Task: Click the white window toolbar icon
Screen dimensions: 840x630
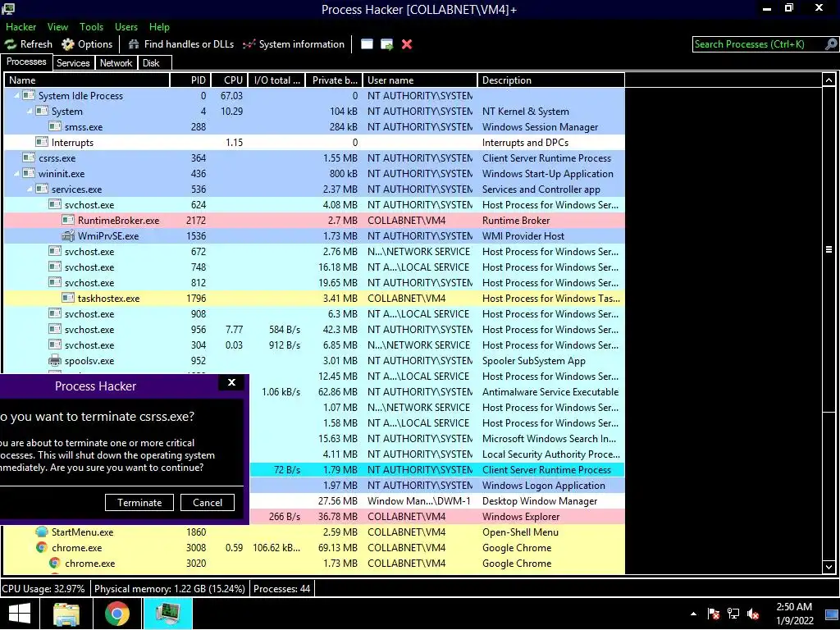Action: pos(367,44)
